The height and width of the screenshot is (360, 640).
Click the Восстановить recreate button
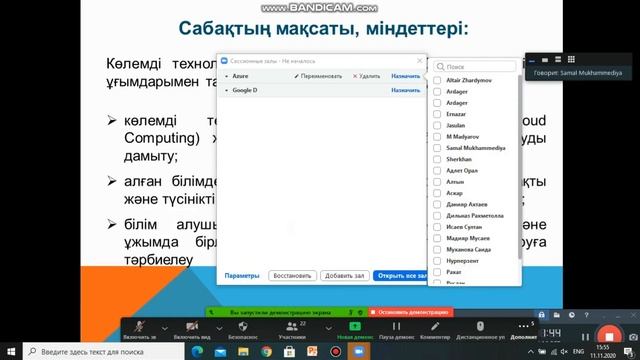(292, 276)
